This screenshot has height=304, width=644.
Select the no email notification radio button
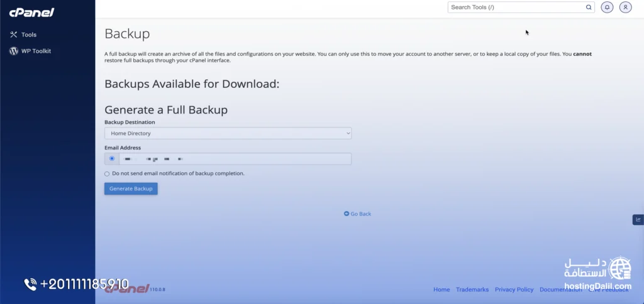pyautogui.click(x=107, y=174)
